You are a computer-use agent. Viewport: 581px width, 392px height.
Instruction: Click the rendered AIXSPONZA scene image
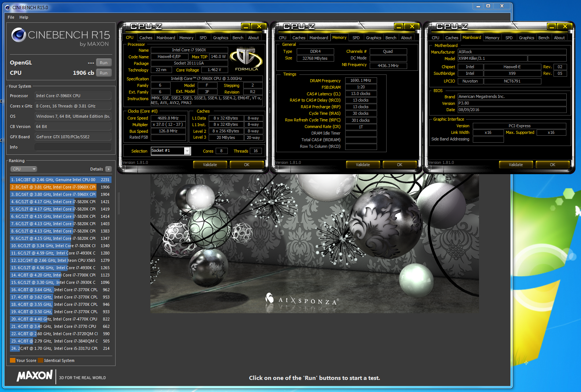point(314,243)
